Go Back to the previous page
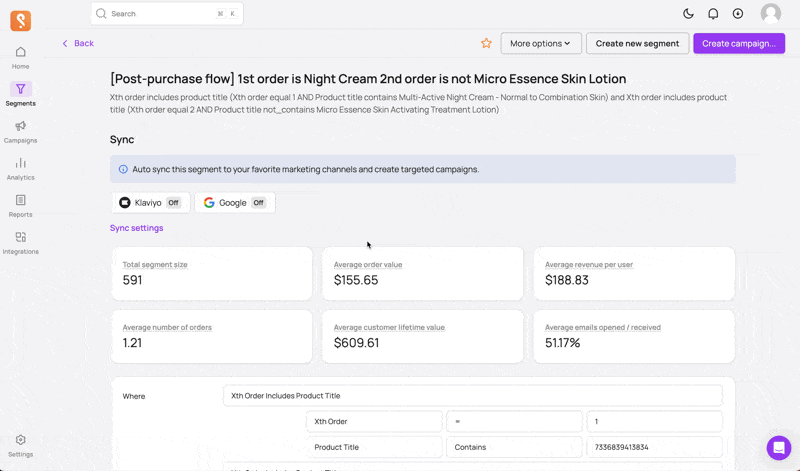This screenshot has height=471, width=800. 78,43
